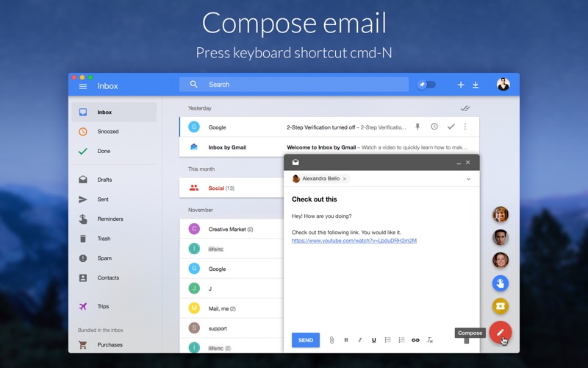Open Contacts from sidebar
This screenshot has width=588, height=368.
[x=114, y=277]
